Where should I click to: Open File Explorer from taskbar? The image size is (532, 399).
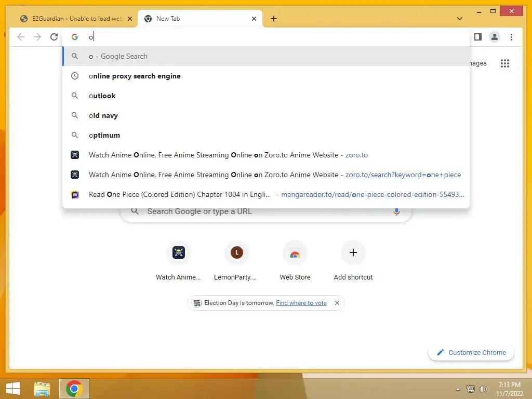click(42, 389)
